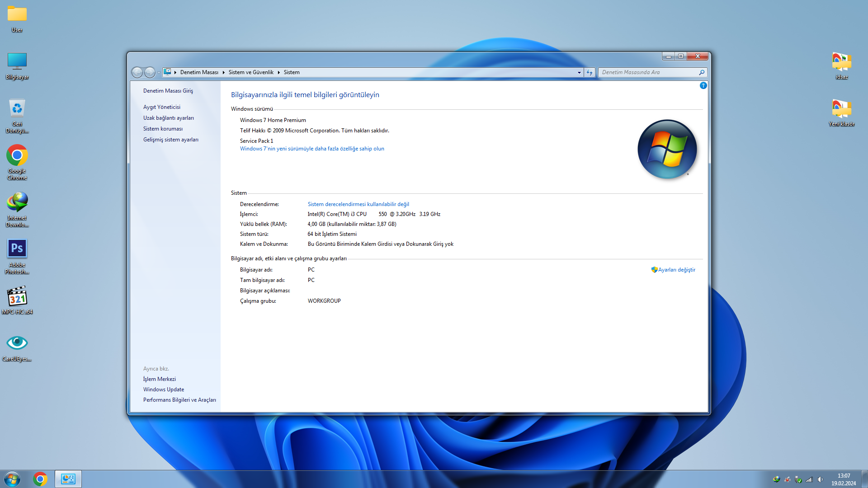
Task: Select Denetim Masası breadcrumb item
Action: tap(199, 72)
